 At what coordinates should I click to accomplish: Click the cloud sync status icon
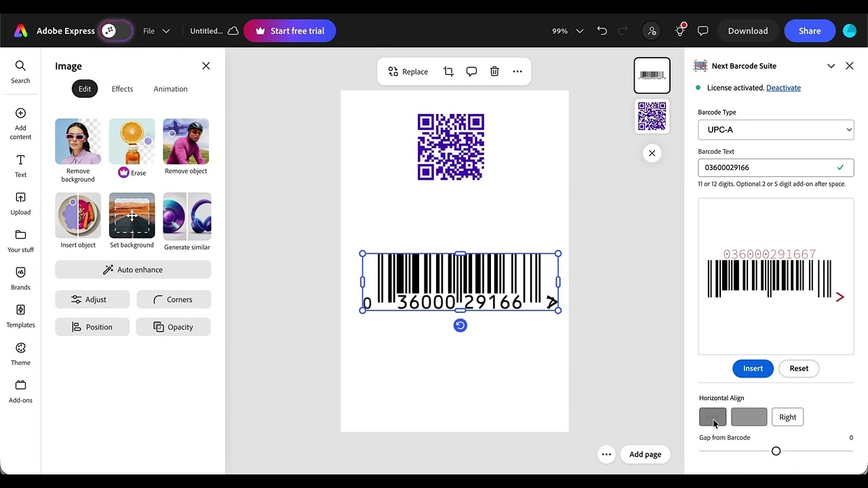233,30
